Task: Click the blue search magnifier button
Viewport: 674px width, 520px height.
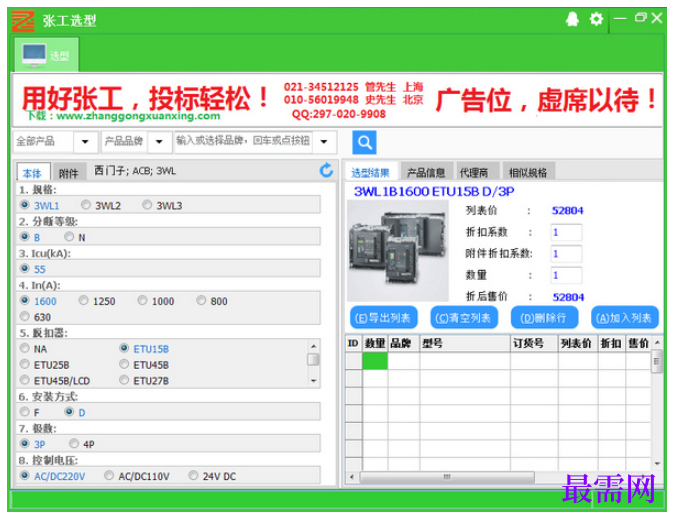Action: click(x=365, y=142)
